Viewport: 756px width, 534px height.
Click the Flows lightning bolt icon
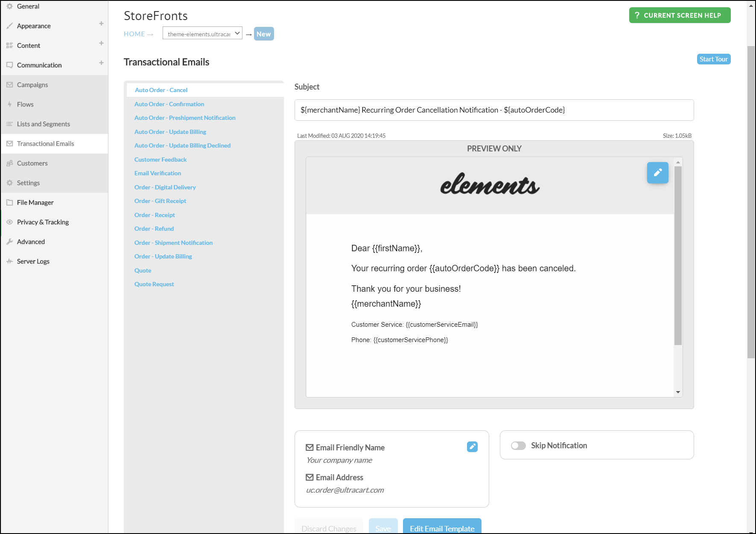[x=9, y=104]
